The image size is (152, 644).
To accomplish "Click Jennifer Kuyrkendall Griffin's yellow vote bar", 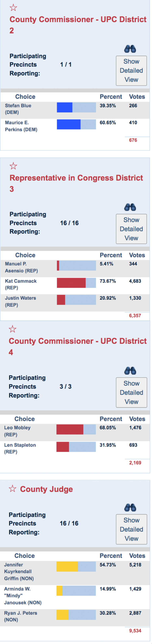I will point(67,567).
